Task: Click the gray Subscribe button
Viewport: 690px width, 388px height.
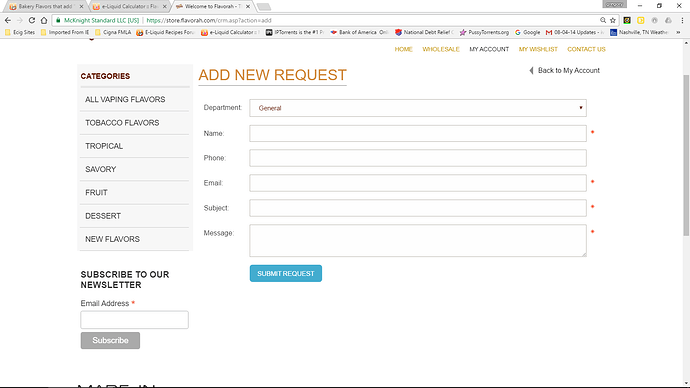Action: click(110, 340)
